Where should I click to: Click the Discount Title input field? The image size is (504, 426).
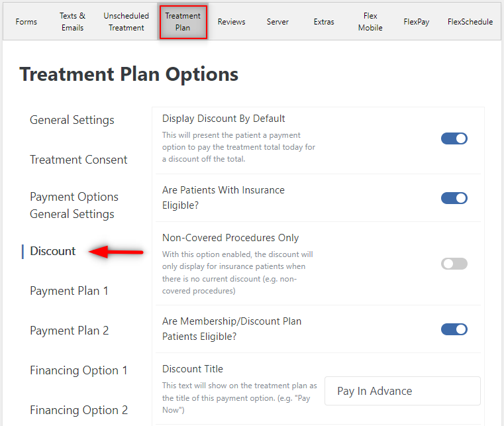[403, 391]
